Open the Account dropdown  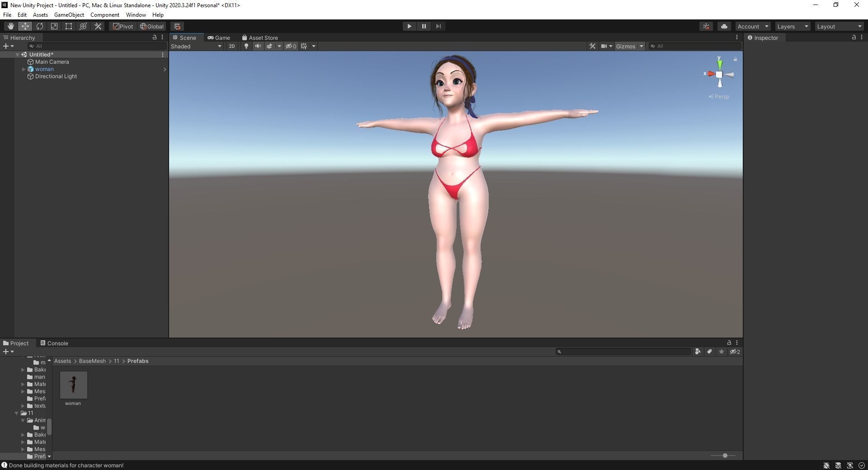tap(753, 26)
